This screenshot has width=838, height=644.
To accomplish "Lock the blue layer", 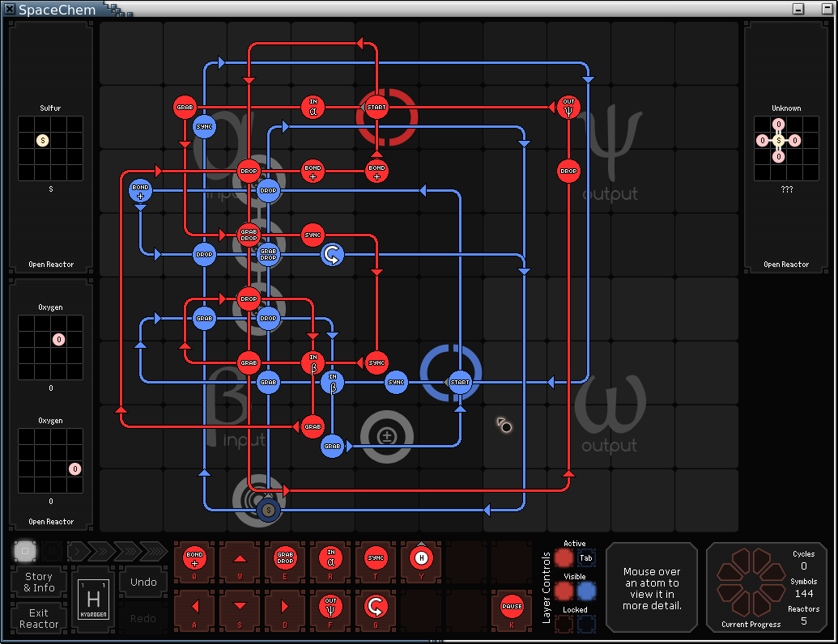I will coord(586,624).
